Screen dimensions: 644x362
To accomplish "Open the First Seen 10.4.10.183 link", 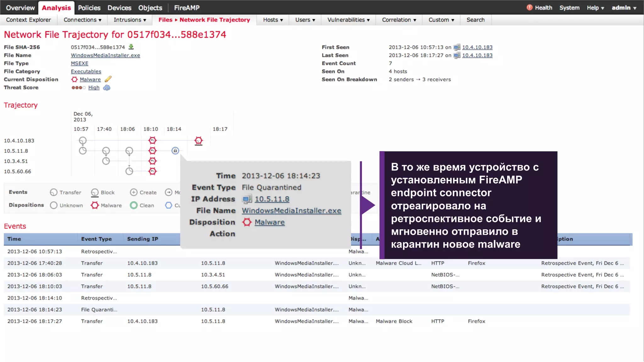I will 477,47.
